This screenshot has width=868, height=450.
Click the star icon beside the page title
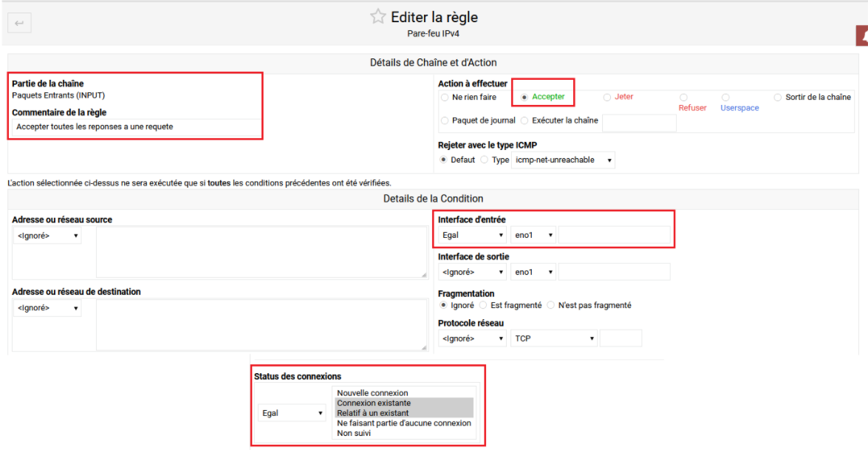[378, 16]
